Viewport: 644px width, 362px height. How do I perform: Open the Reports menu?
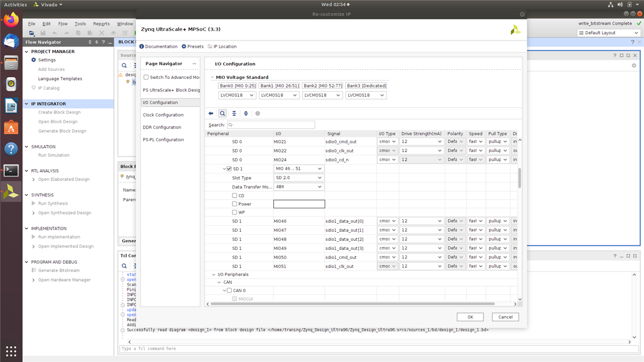101,24
